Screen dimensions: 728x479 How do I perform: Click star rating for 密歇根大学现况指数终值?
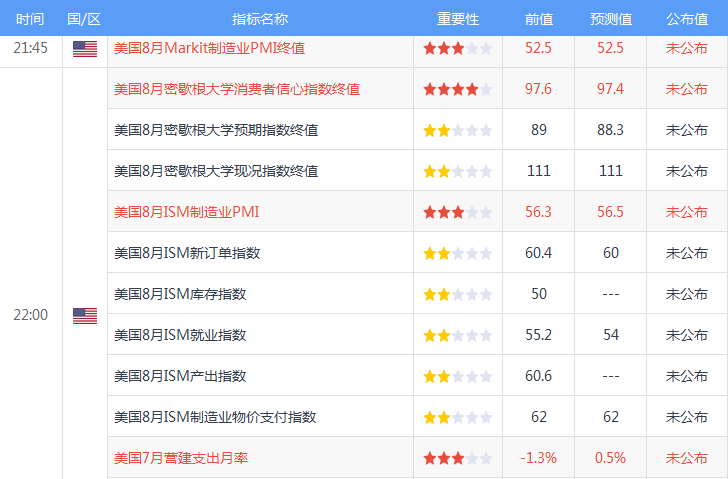point(458,172)
